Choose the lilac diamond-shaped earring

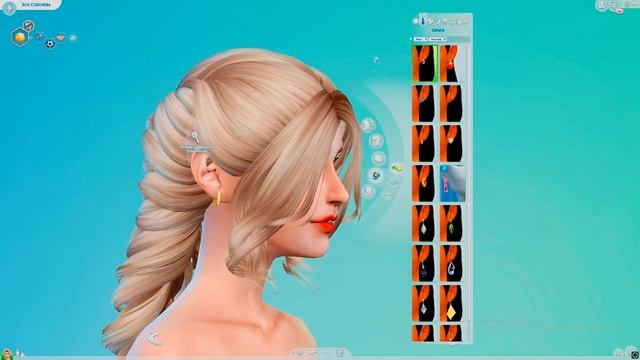(x=423, y=303)
